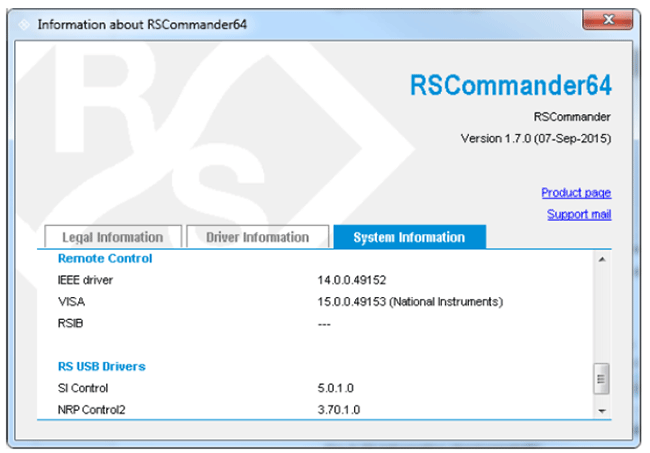This screenshot has height=453, width=650.
Task: Click the RS USB Drivers section heading
Action: click(x=101, y=367)
